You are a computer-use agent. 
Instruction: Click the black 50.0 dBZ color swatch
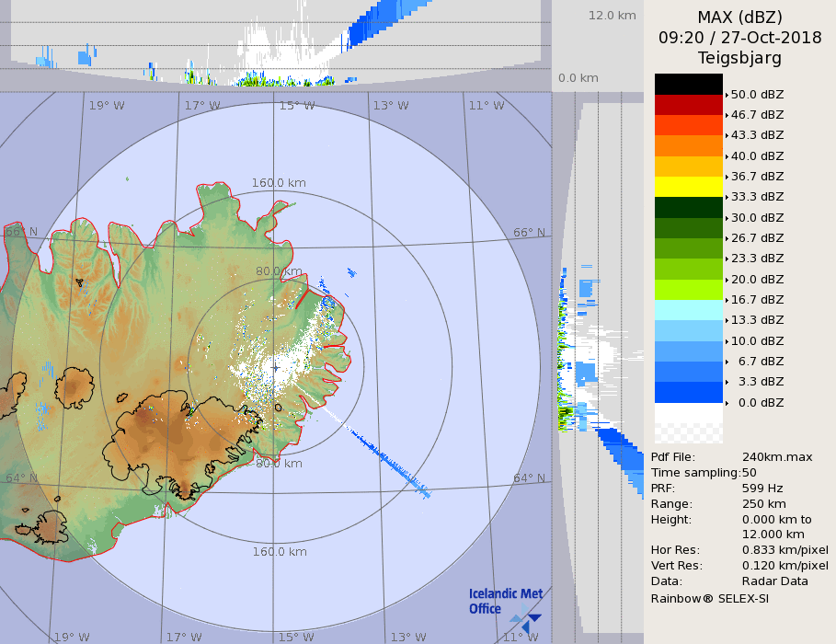pyautogui.click(x=688, y=84)
